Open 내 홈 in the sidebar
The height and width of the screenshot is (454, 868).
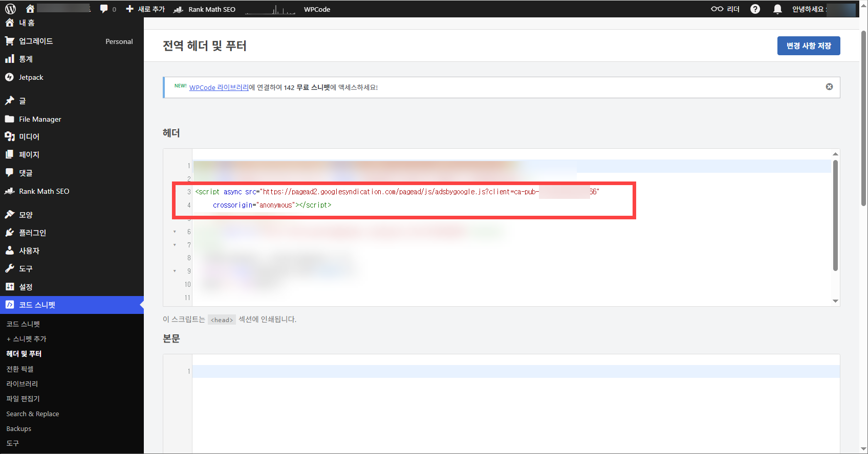tap(27, 22)
